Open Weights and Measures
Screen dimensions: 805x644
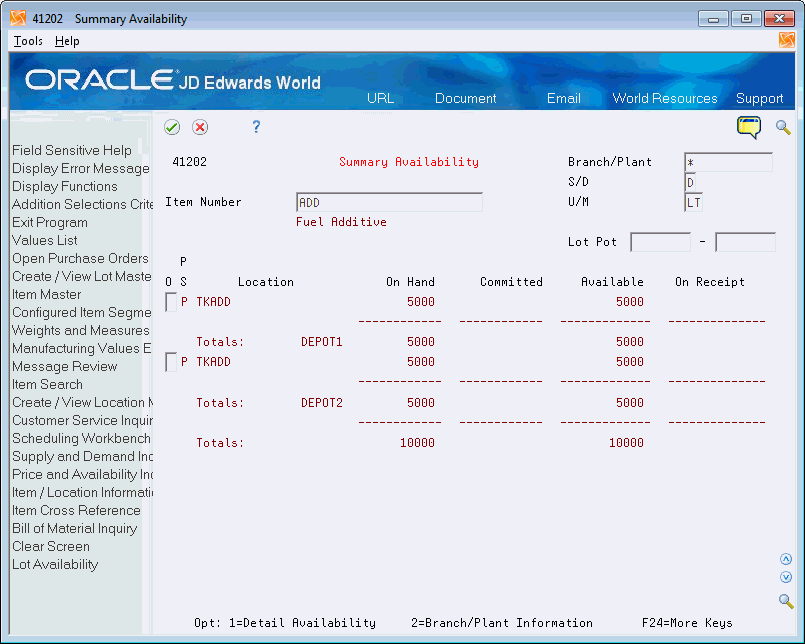[81, 330]
